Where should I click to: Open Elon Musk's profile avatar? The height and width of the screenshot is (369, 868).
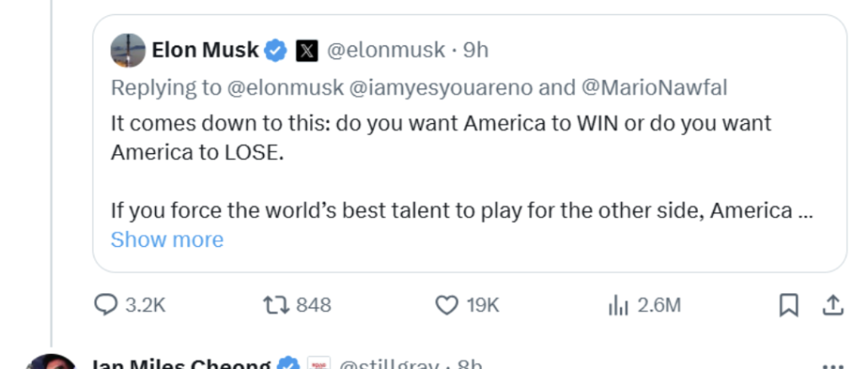[x=128, y=51]
